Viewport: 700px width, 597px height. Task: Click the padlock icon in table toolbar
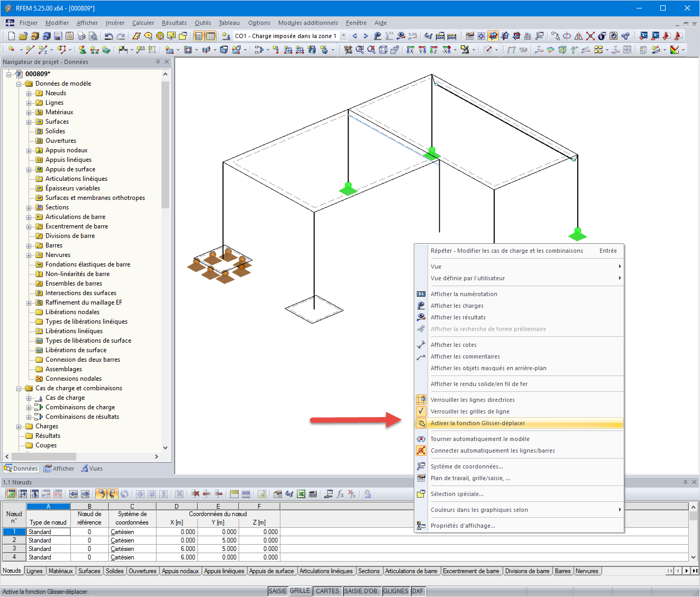(x=368, y=494)
